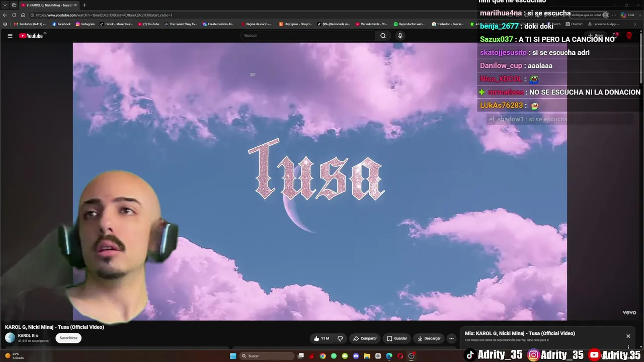The height and width of the screenshot is (362, 644).
Task: Close the KAROL G Tusa tab
Action: point(75,5)
